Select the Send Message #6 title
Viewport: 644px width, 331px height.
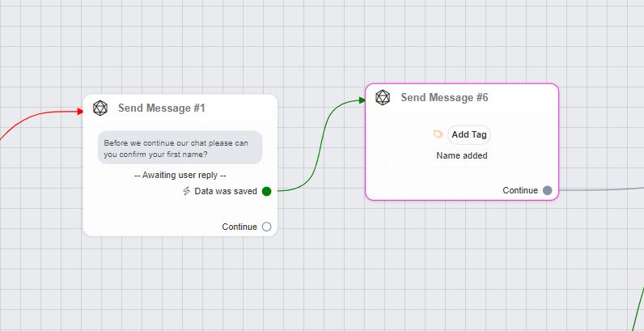pos(444,98)
